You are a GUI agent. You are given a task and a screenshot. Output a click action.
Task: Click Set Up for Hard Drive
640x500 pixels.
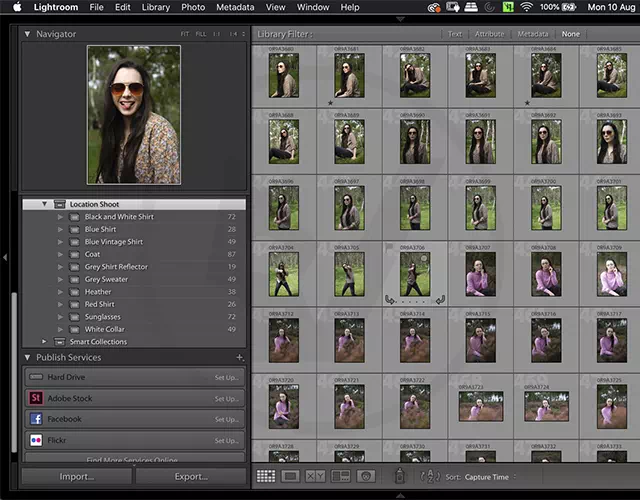(227, 378)
